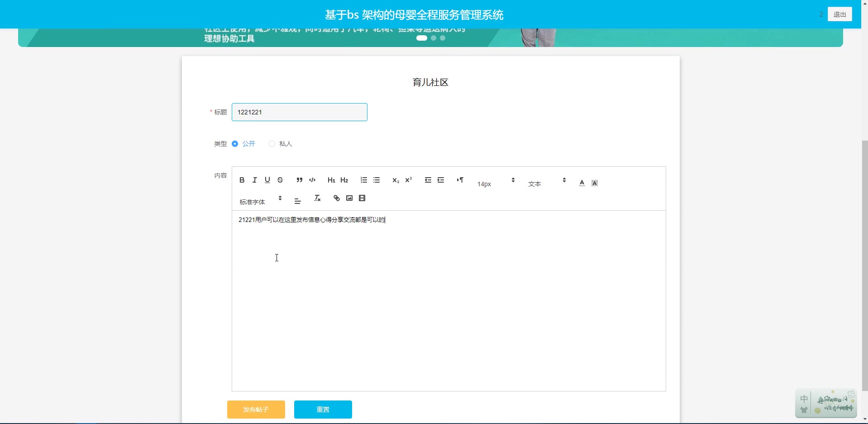The height and width of the screenshot is (424, 868).
Task: Insert a code block
Action: coord(312,180)
